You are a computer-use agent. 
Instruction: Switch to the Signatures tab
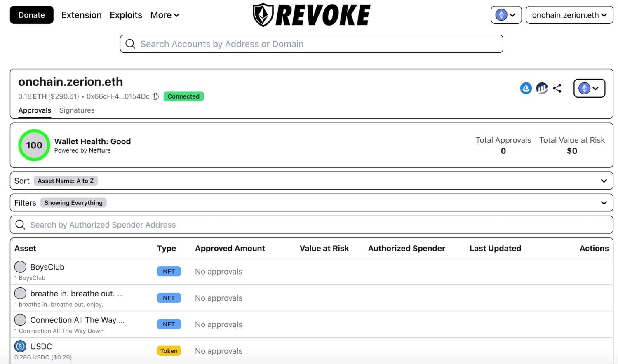[77, 110]
